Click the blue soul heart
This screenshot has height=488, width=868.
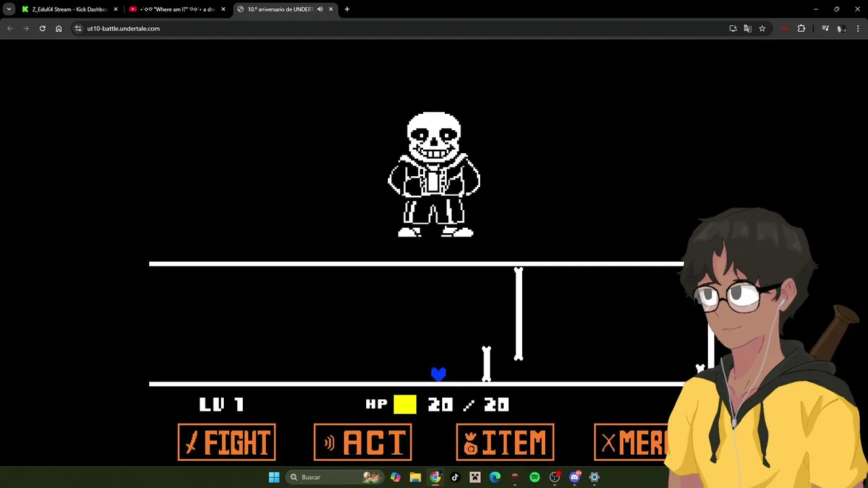pyautogui.click(x=439, y=373)
